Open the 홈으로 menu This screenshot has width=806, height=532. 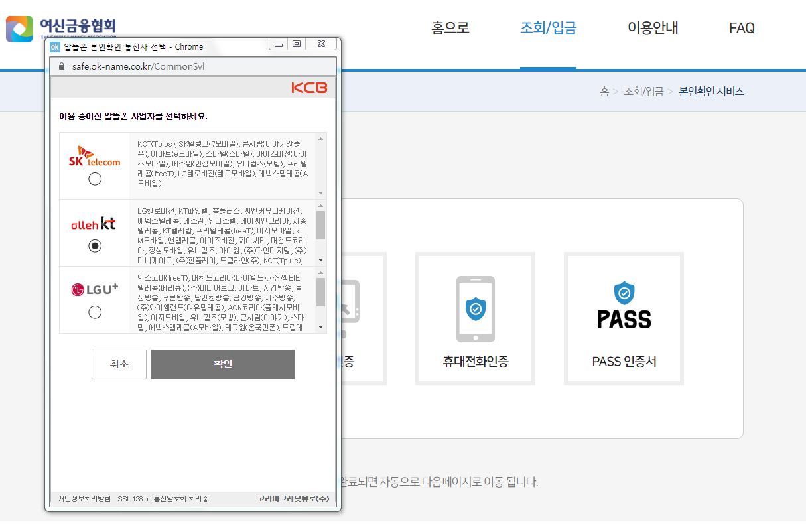[450, 28]
